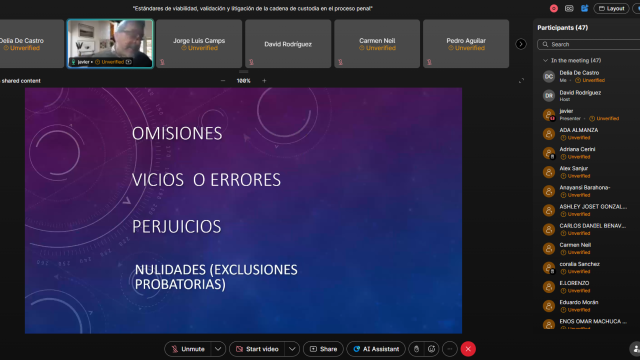The image size is (640, 360).
Task: Click Participants (47) panel header
Action: (562, 28)
